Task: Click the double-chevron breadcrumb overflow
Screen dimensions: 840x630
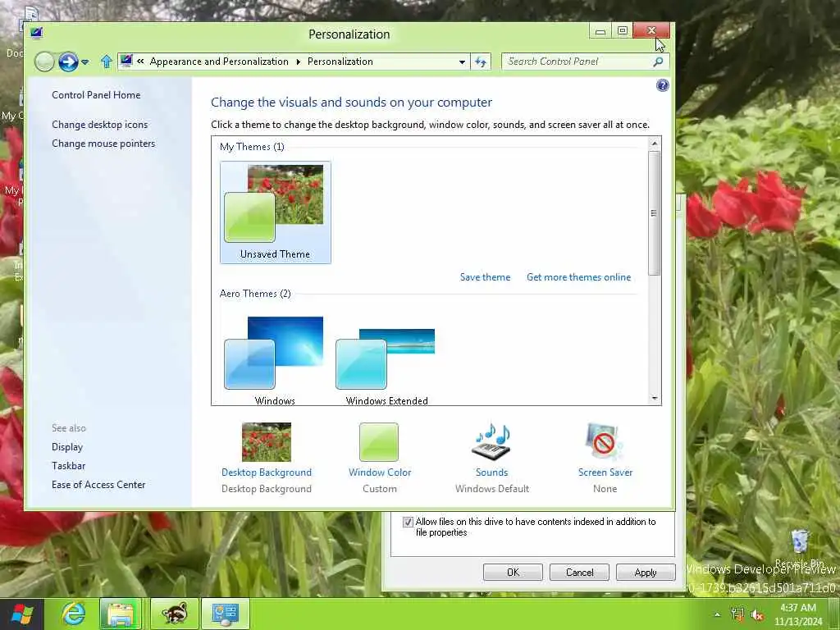Action: [x=140, y=62]
